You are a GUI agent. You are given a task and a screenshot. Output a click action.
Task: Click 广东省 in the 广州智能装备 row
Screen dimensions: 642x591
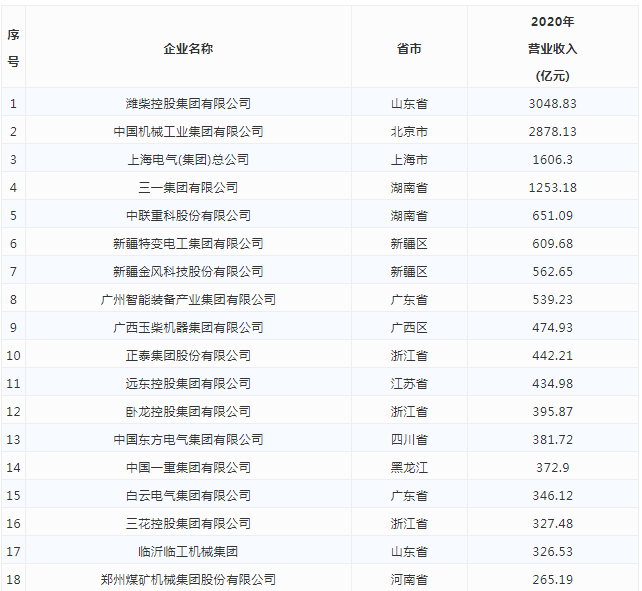[x=409, y=299]
